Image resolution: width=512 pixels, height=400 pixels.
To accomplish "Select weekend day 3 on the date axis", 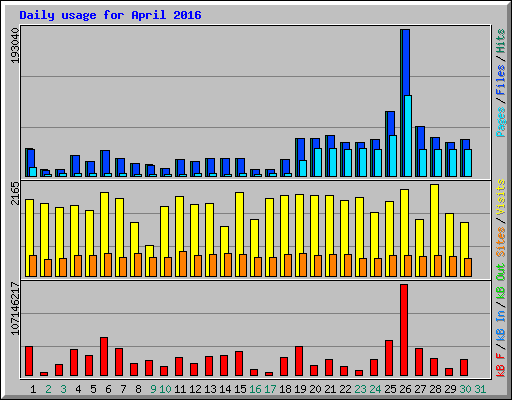I will pyautogui.click(x=63, y=389).
